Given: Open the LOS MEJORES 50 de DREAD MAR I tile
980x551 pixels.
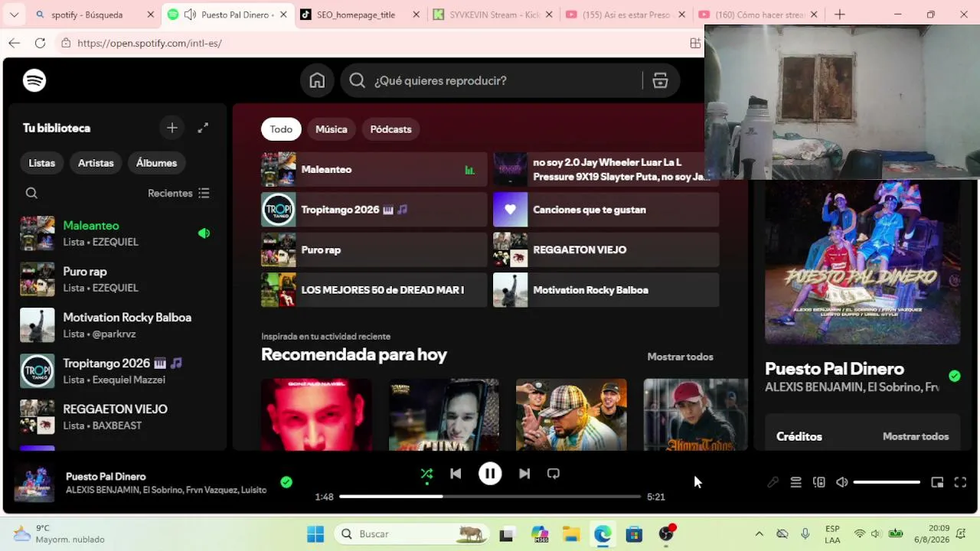Looking at the screenshot, I should [374, 290].
